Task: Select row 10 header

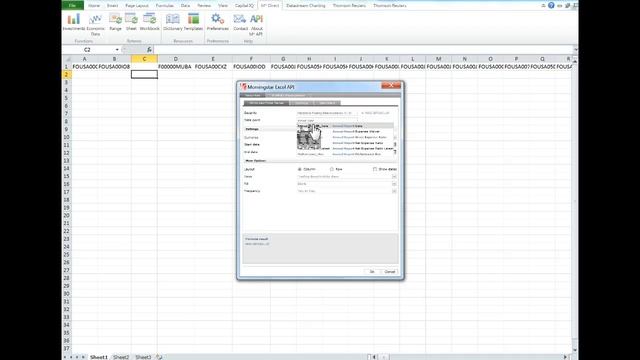Action: [66, 137]
